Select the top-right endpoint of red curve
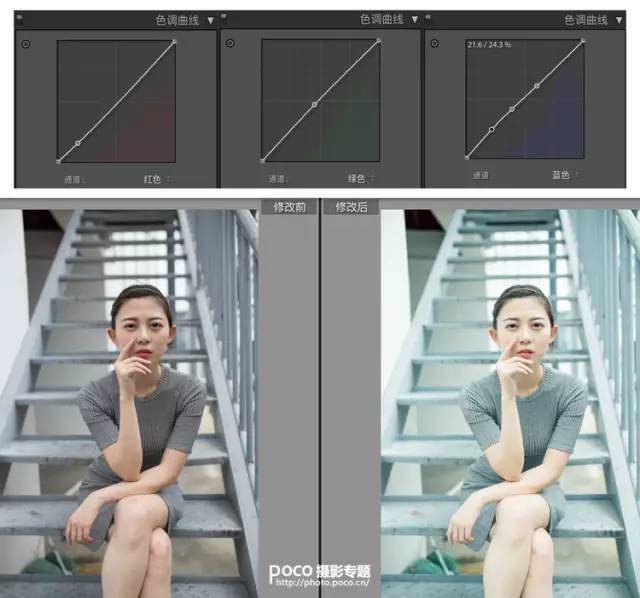The height and width of the screenshot is (598, 640). (175, 42)
